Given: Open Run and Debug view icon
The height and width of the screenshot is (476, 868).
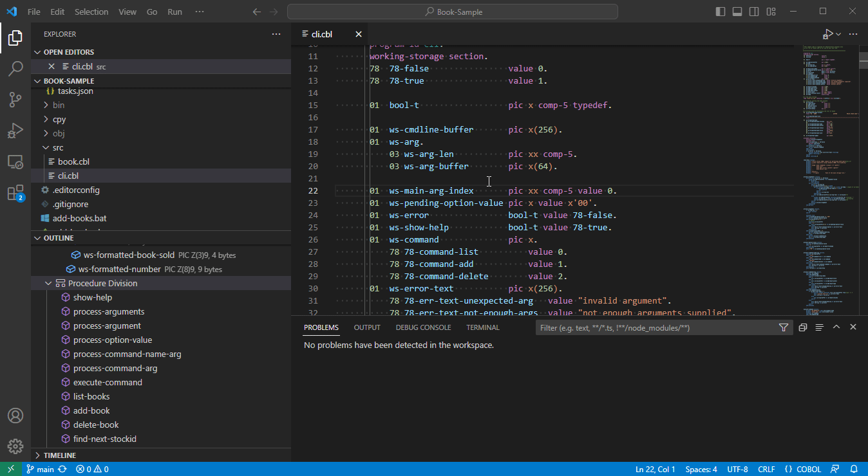Looking at the screenshot, I should (x=15, y=131).
